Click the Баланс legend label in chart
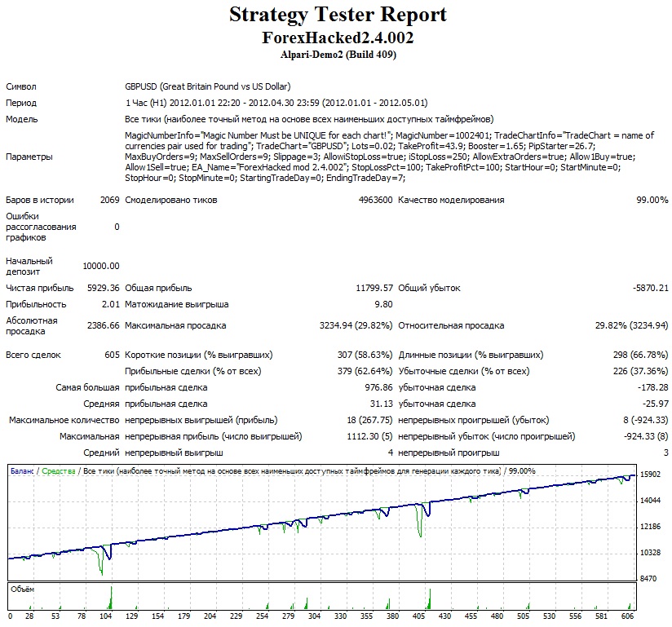 coord(22,471)
